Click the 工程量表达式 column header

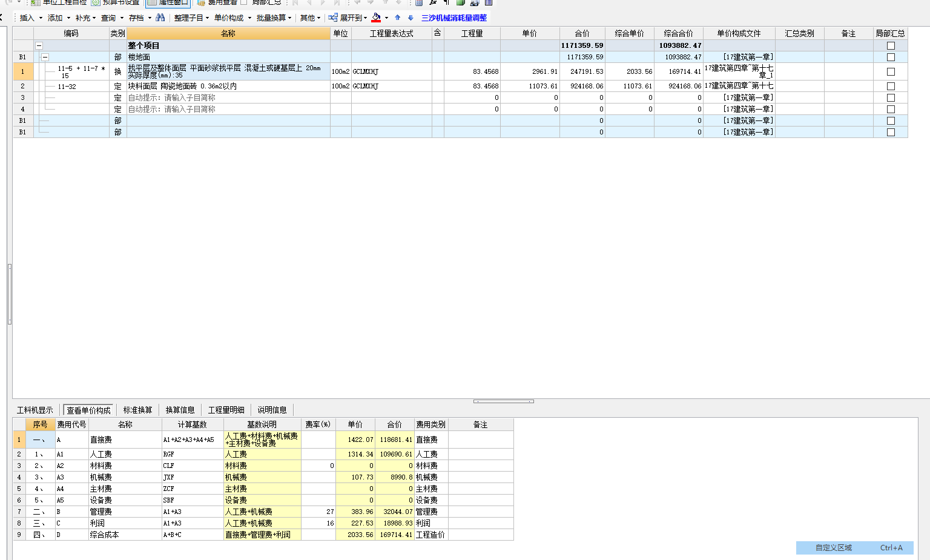click(x=392, y=33)
